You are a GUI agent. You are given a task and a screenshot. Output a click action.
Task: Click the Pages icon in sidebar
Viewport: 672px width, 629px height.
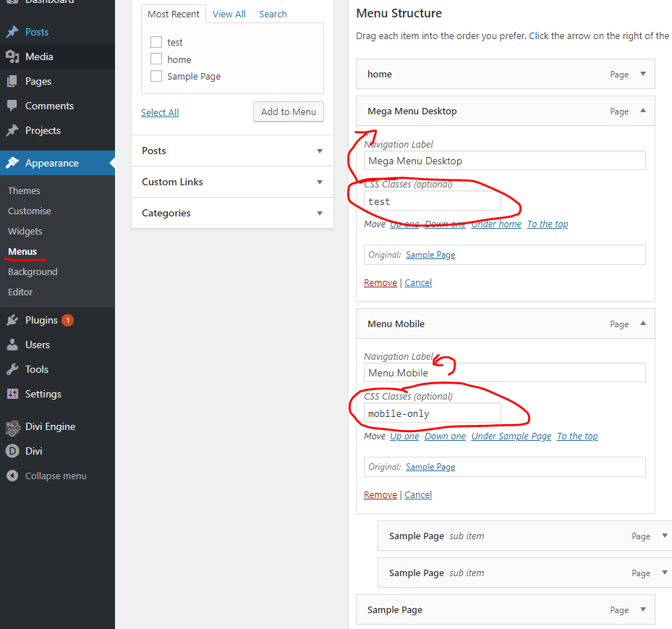tap(12, 81)
